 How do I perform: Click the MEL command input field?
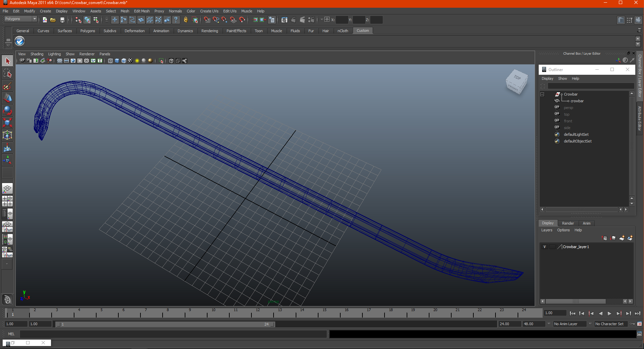[x=173, y=334]
